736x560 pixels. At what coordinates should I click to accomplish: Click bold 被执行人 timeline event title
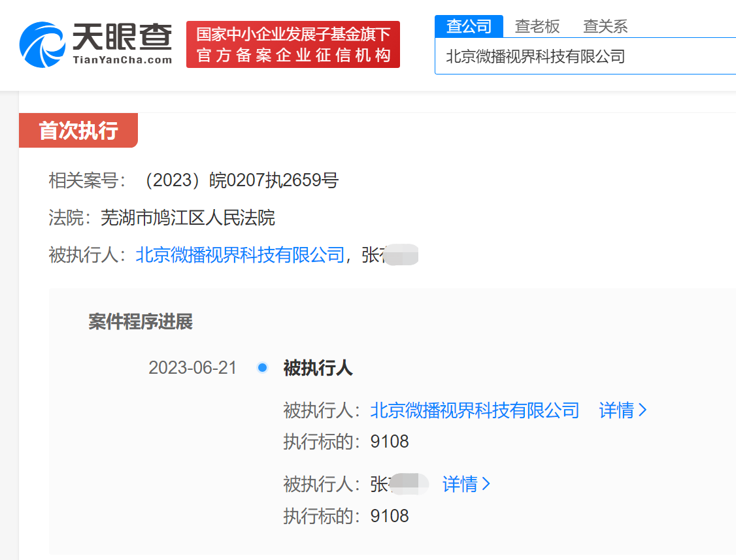pos(318,369)
